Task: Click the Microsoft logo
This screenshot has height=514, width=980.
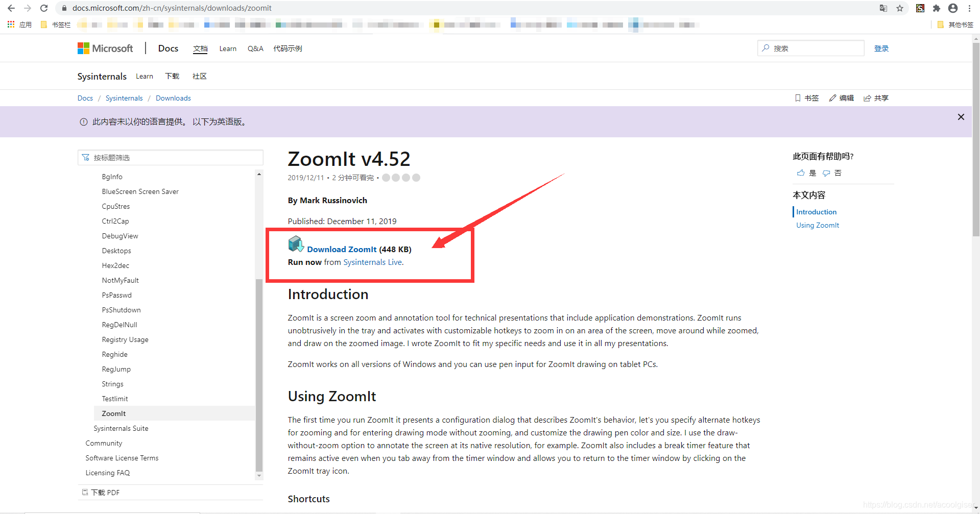Action: point(105,48)
